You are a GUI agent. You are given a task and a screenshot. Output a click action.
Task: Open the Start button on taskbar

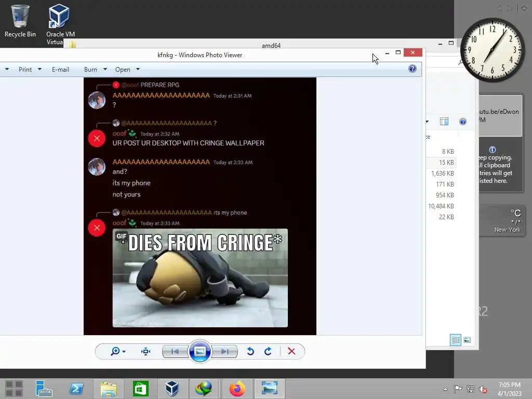[x=14, y=389]
